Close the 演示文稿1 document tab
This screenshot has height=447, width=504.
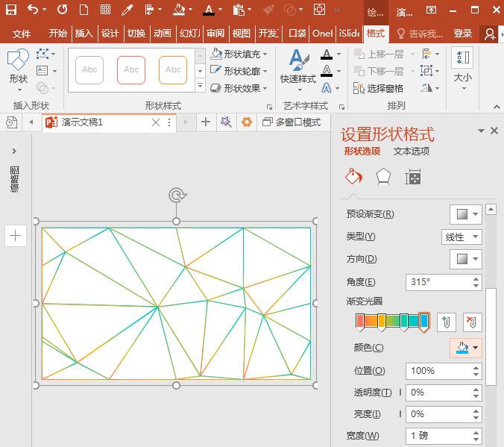tap(156, 122)
